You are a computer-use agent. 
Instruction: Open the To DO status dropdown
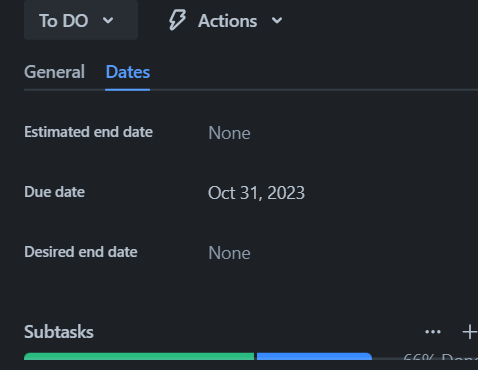pos(81,21)
